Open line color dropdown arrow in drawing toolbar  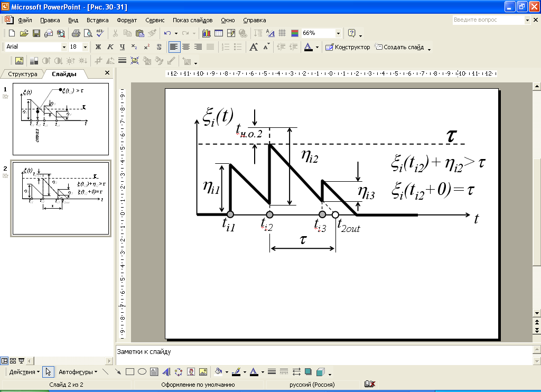click(245, 372)
